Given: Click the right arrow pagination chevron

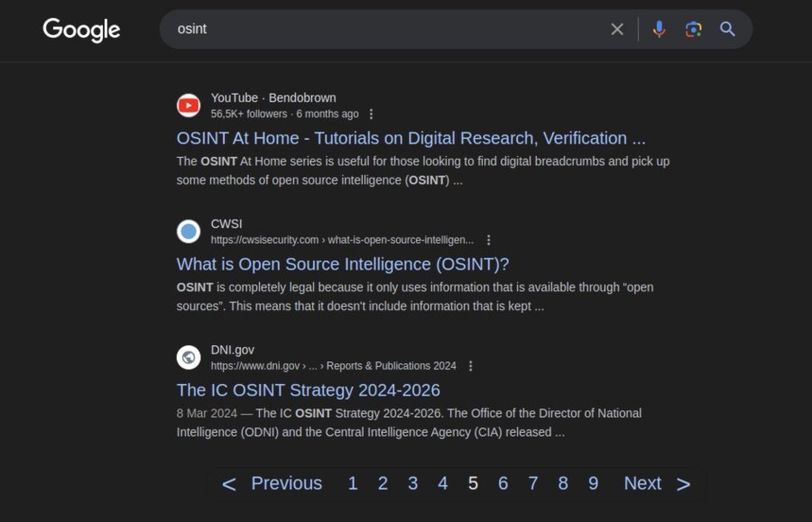Looking at the screenshot, I should 684,484.
